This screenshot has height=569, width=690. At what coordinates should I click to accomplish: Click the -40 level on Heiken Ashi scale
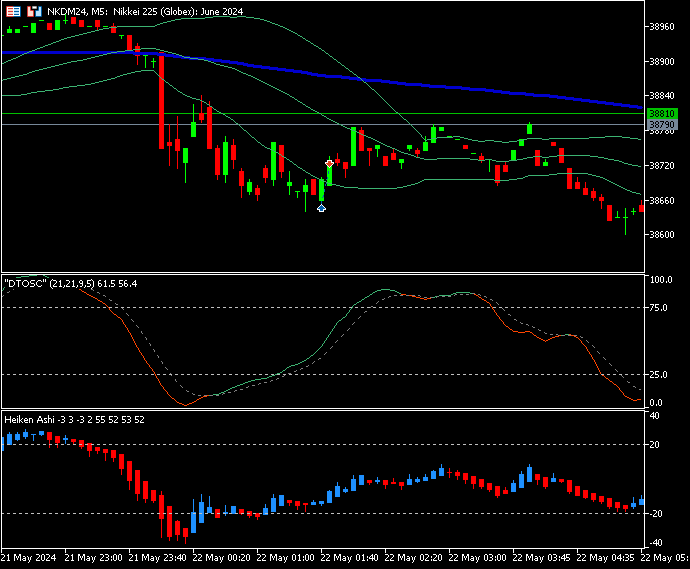654,543
